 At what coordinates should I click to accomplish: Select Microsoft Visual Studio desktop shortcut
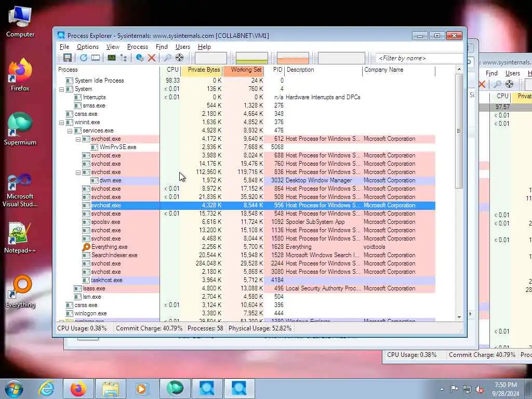pos(20,190)
